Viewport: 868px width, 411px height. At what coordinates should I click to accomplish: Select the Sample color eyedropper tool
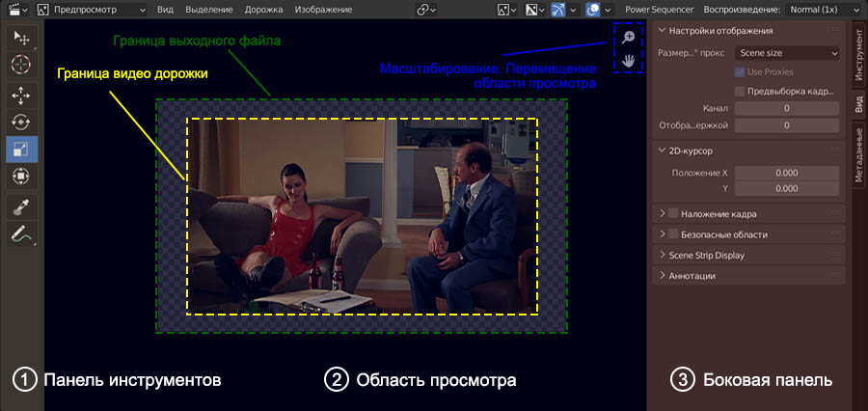click(21, 207)
